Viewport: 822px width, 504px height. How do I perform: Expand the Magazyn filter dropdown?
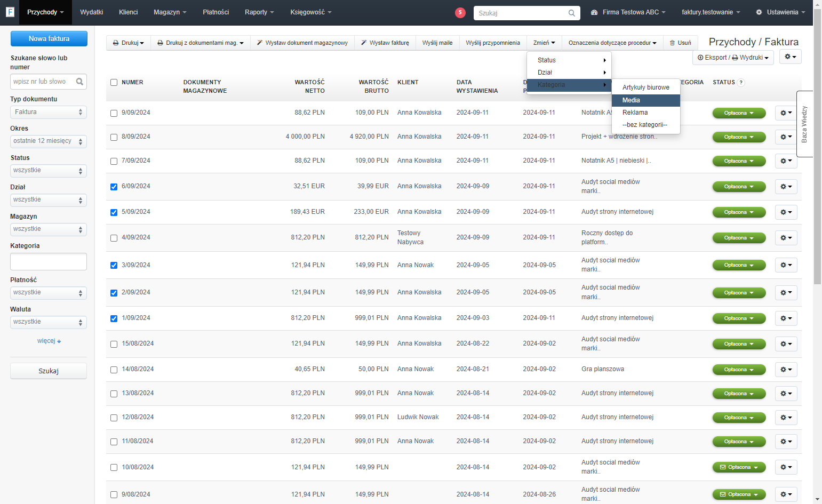point(49,229)
